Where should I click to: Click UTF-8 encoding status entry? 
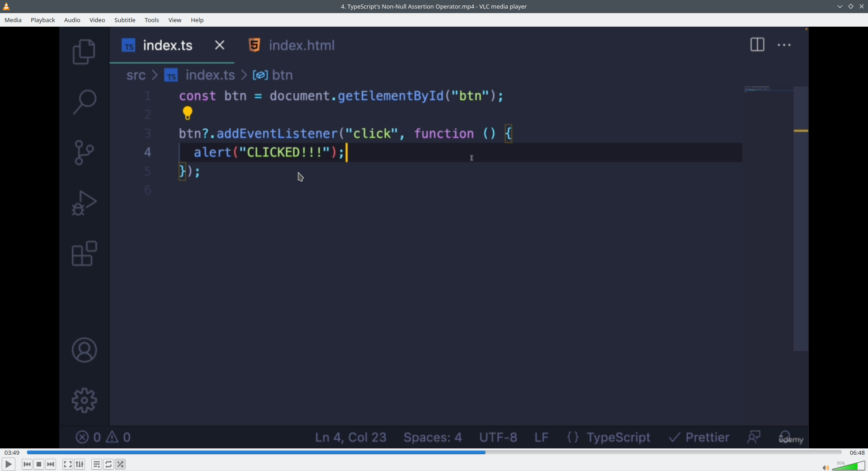point(498,438)
